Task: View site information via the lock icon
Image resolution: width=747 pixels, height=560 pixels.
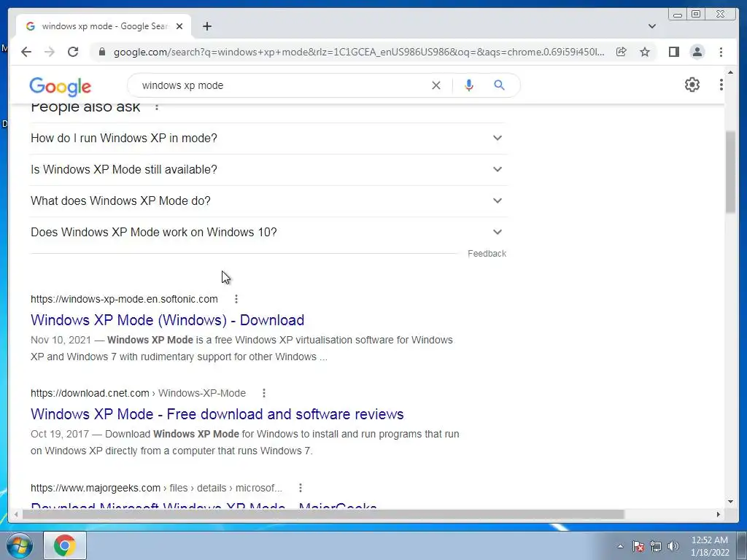Action: click(x=102, y=52)
